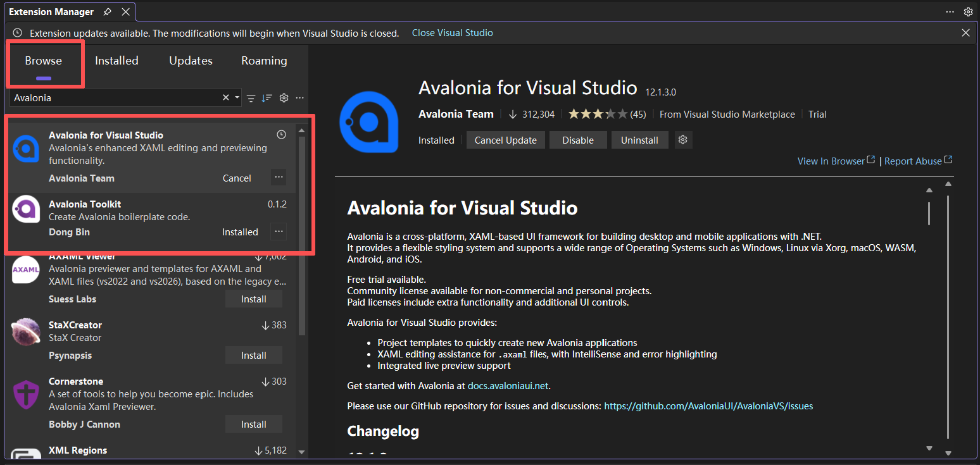Open View In Browser link

(836, 161)
